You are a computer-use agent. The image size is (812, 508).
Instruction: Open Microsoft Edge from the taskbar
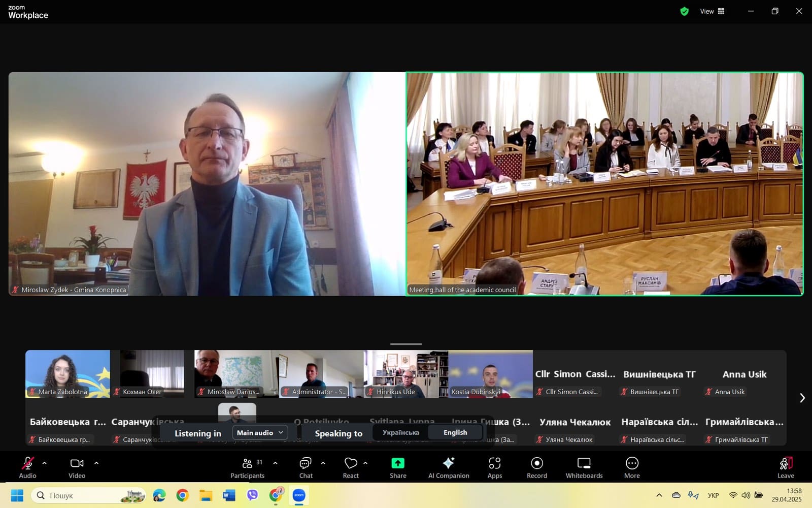pyautogui.click(x=159, y=495)
